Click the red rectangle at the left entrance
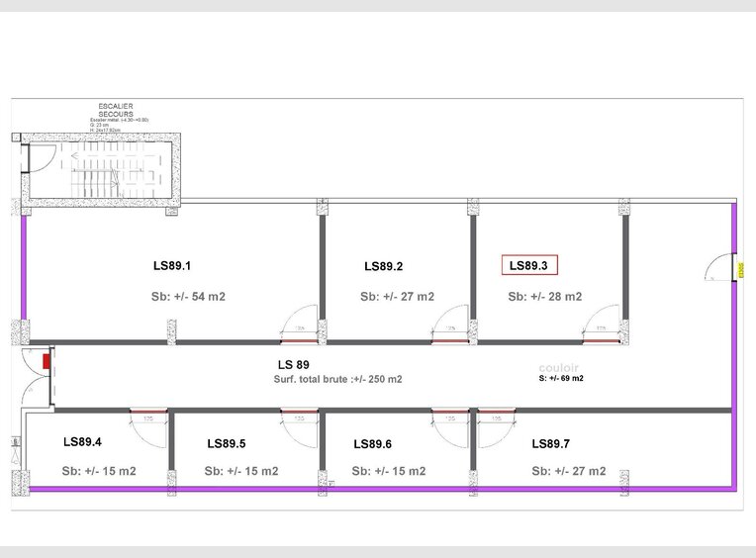Image resolution: width=756 pixels, height=558 pixels. pyautogui.click(x=47, y=360)
